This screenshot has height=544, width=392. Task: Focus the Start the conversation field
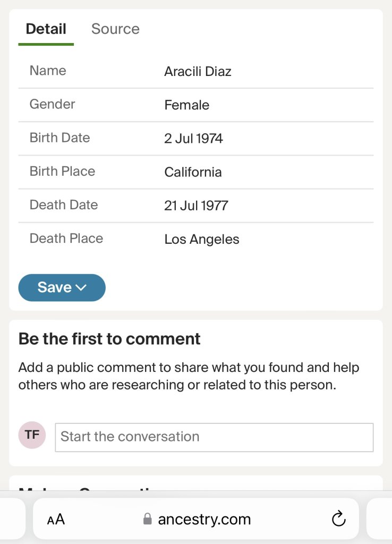[214, 437]
